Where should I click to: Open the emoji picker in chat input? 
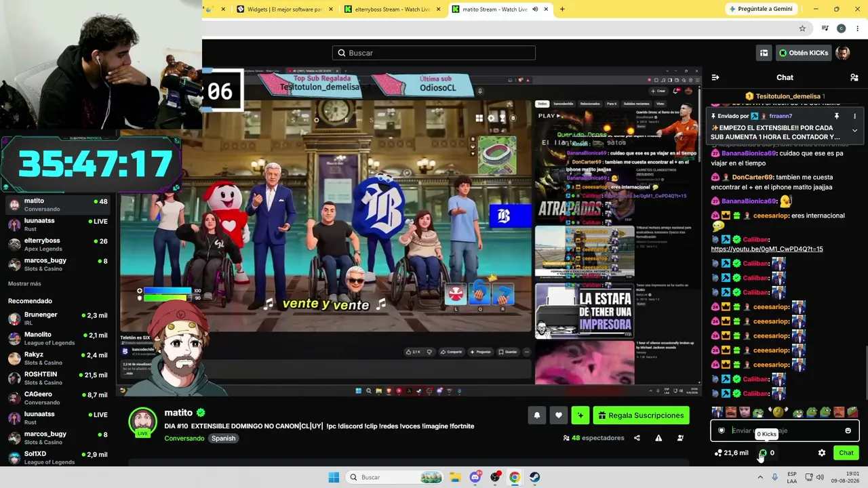coord(848,430)
